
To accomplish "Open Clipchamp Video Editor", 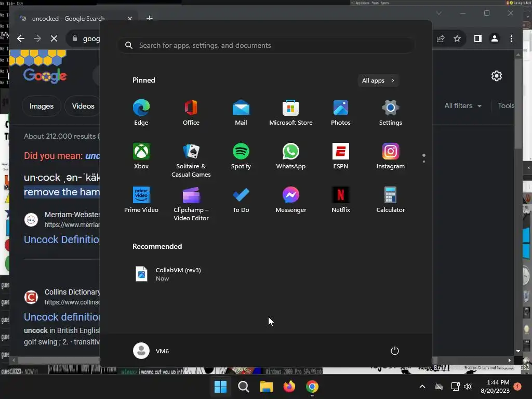I will [x=191, y=204].
